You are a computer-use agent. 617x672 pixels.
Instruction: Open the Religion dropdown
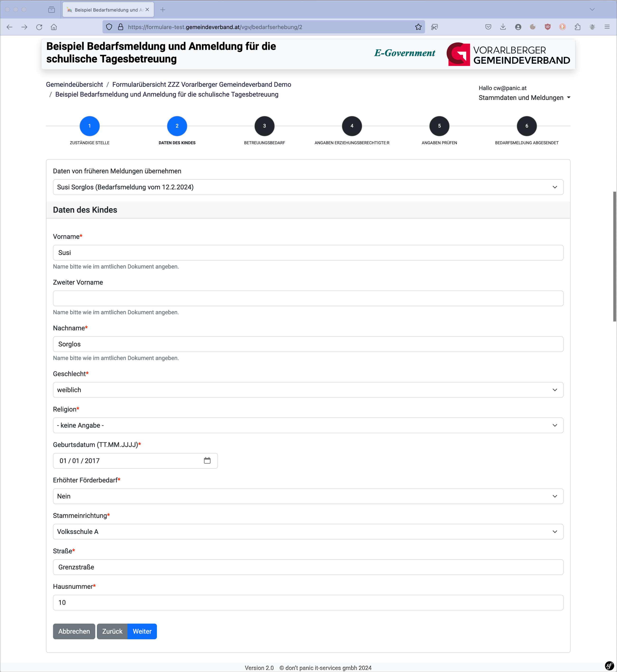click(308, 425)
